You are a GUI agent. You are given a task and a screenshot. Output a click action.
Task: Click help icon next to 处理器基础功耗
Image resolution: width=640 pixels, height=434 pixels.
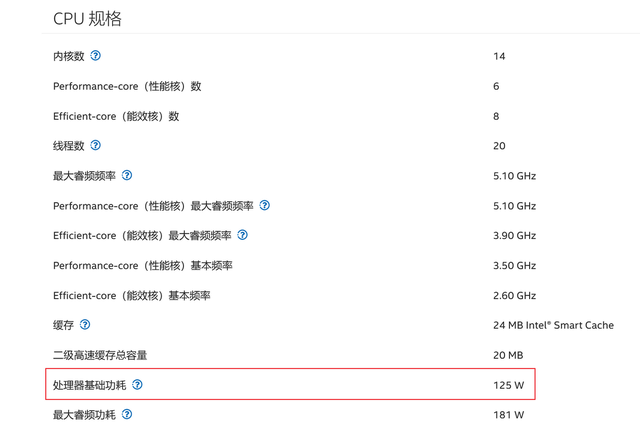pyautogui.click(x=137, y=384)
